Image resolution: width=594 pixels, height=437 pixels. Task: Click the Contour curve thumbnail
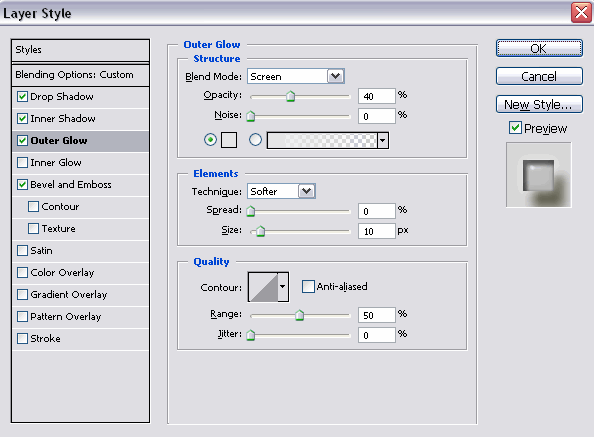[263, 287]
